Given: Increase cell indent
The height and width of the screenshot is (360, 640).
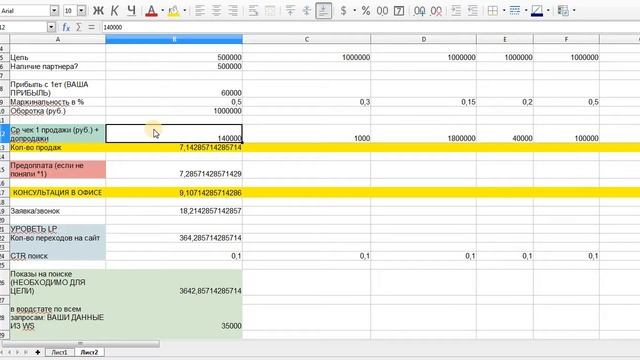Looking at the screenshot, I should 456,11.
